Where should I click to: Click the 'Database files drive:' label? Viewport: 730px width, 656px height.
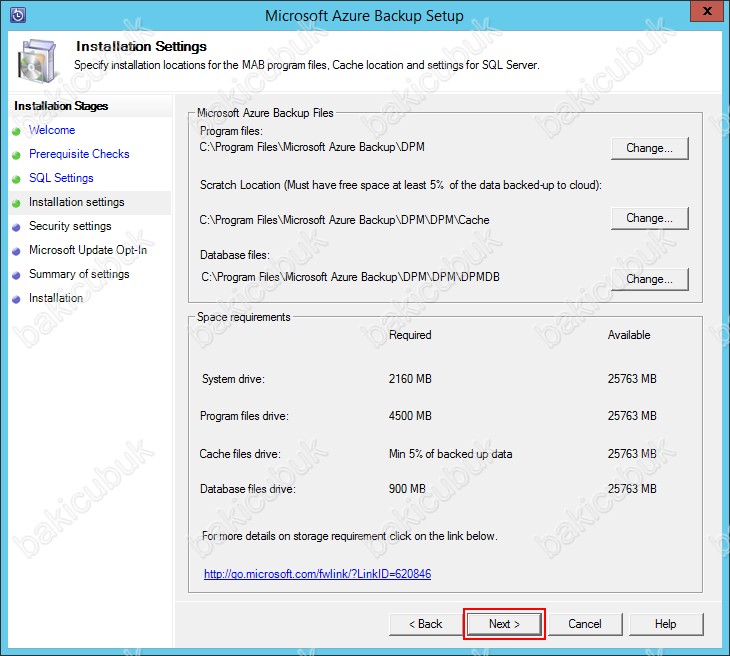coord(248,489)
